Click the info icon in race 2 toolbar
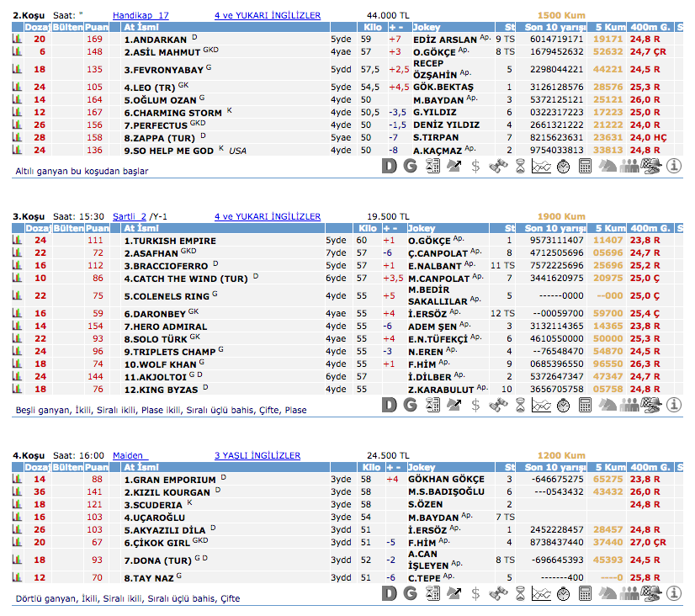 pyautogui.click(x=673, y=166)
